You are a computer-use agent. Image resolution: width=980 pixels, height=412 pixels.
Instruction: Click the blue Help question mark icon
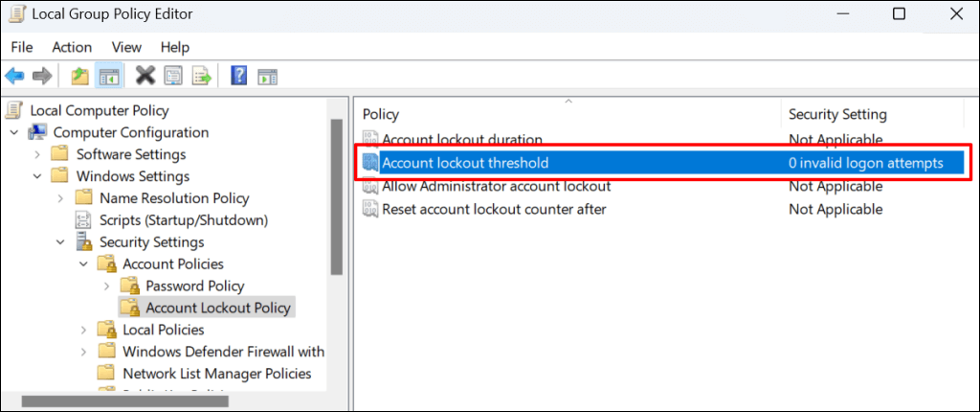(239, 77)
